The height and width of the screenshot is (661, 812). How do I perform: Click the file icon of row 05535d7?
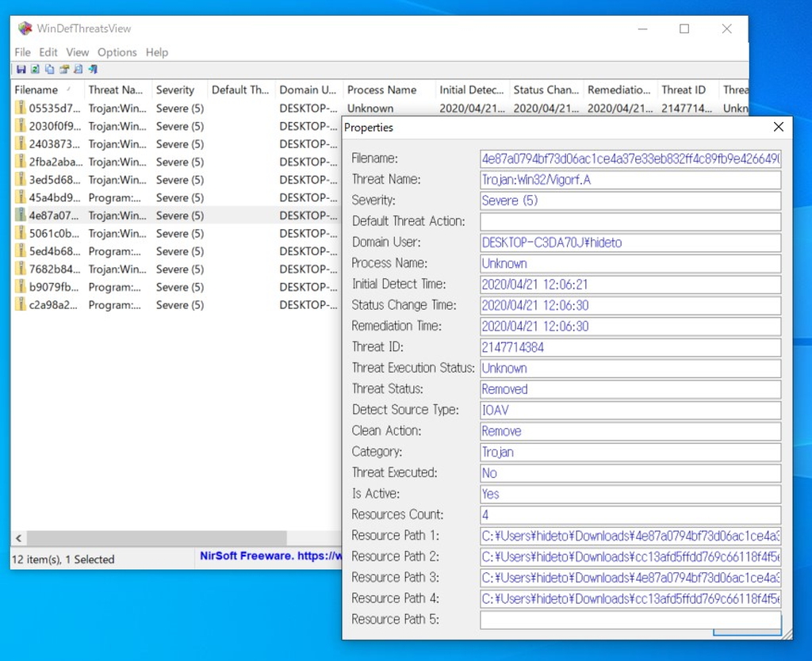coord(20,108)
